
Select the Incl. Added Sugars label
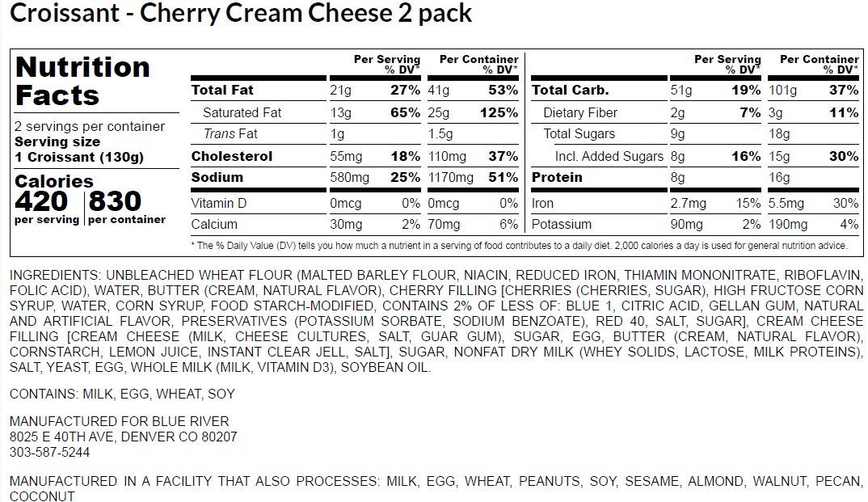(x=609, y=156)
